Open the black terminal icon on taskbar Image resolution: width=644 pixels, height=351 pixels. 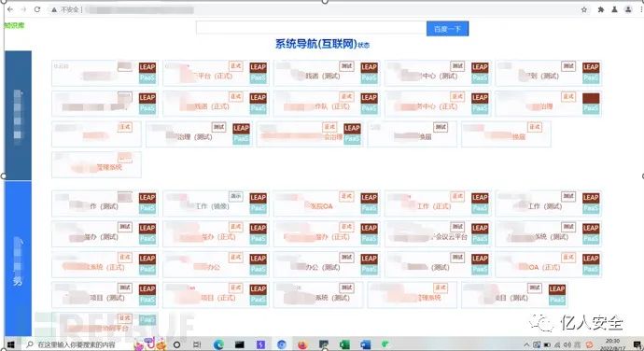click(x=240, y=344)
